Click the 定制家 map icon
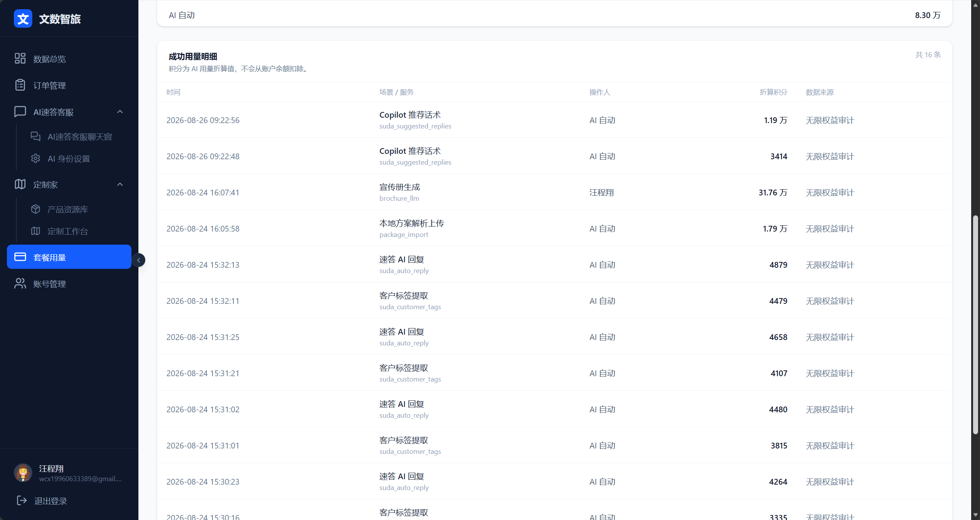Image resolution: width=980 pixels, height=520 pixels. [20, 184]
